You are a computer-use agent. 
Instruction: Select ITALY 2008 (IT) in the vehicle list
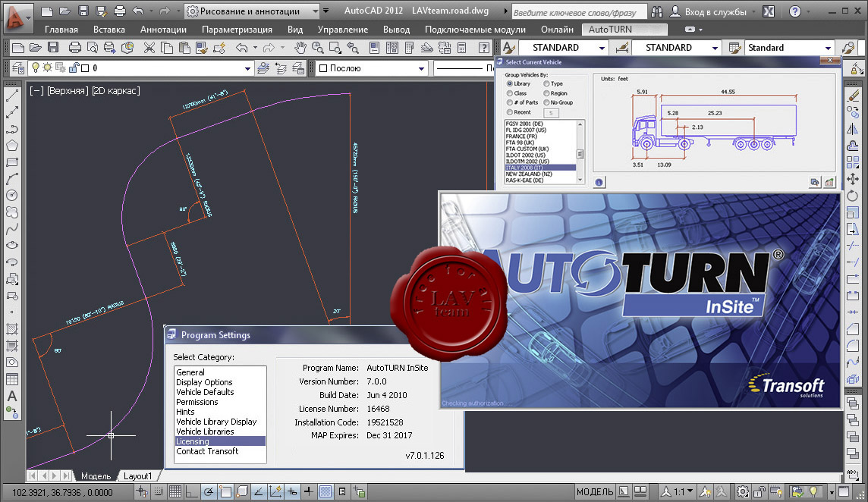click(540, 168)
